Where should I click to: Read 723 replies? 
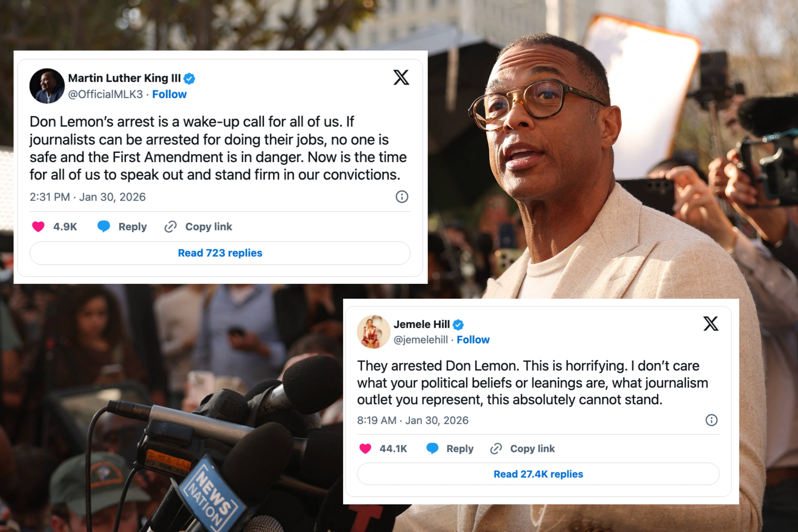tap(220, 253)
